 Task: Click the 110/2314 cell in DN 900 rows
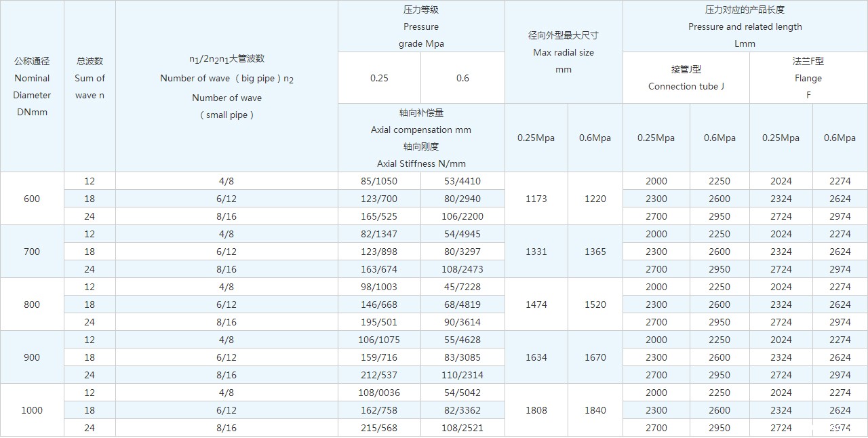(x=462, y=375)
